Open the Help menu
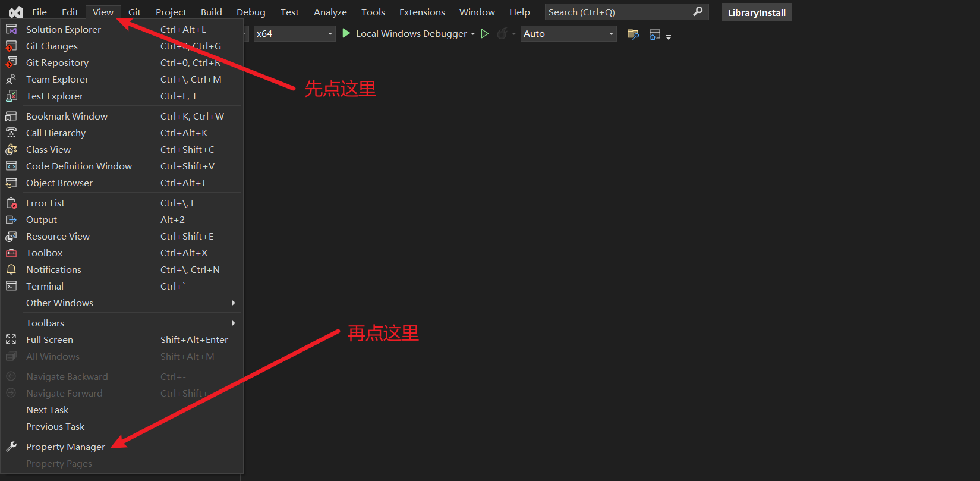Image resolution: width=980 pixels, height=481 pixels. (x=519, y=12)
